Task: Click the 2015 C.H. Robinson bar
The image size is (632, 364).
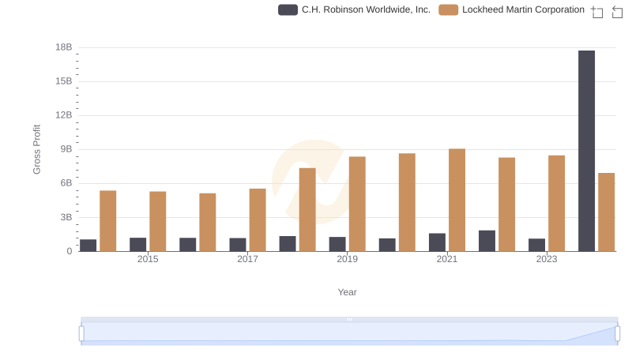Action: tap(137, 245)
